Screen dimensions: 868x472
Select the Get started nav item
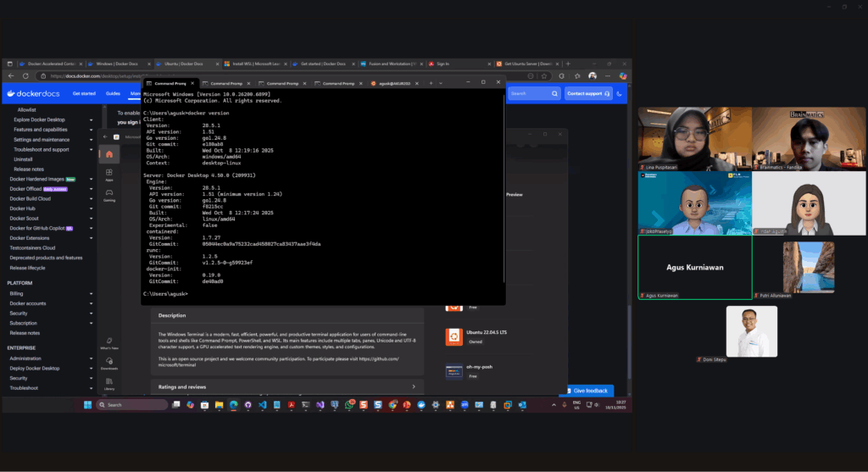84,93
